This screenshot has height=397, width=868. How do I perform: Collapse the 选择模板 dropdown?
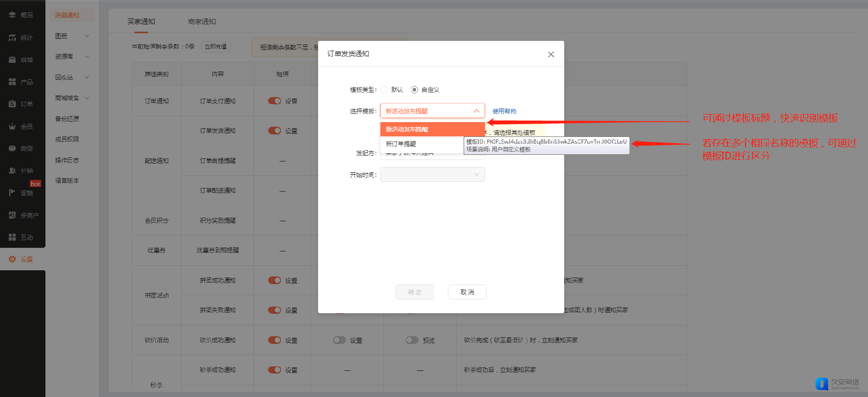[x=476, y=111]
